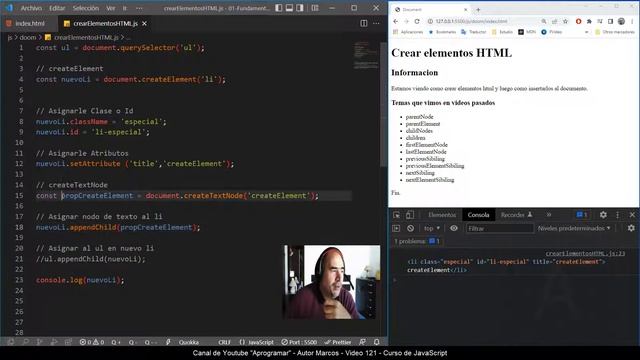Click the Filtrar console filter field
Image resolution: width=640 pixels, height=360 pixels.
[x=500, y=229]
